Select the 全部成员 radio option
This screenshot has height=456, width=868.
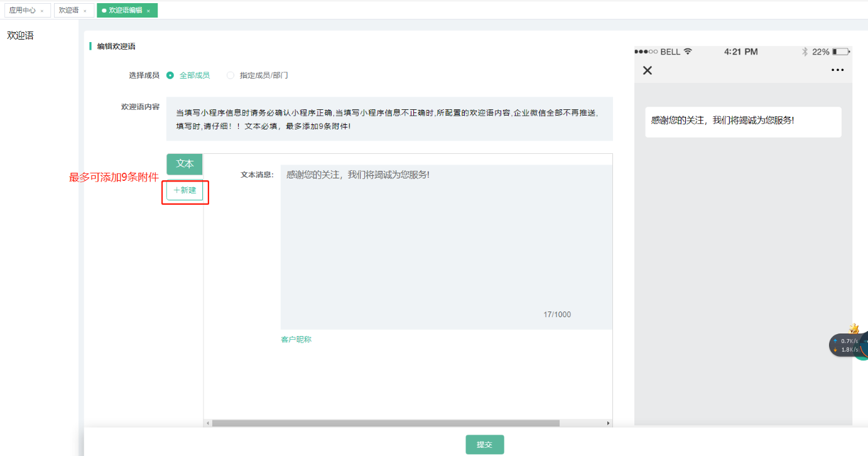170,75
